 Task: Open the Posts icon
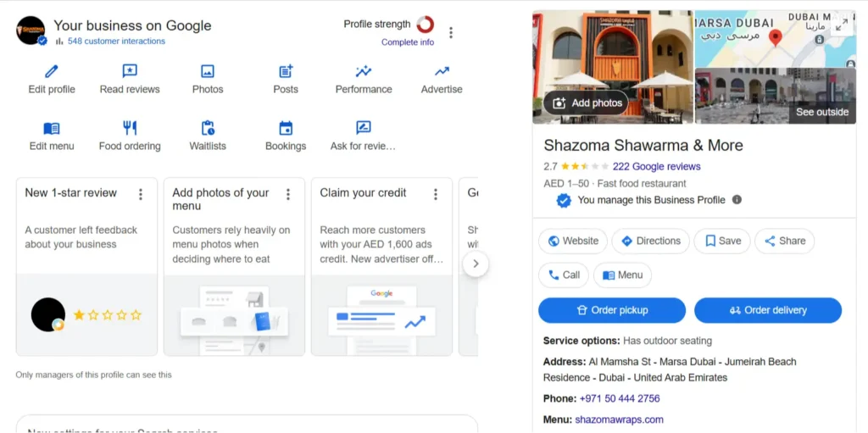286,71
